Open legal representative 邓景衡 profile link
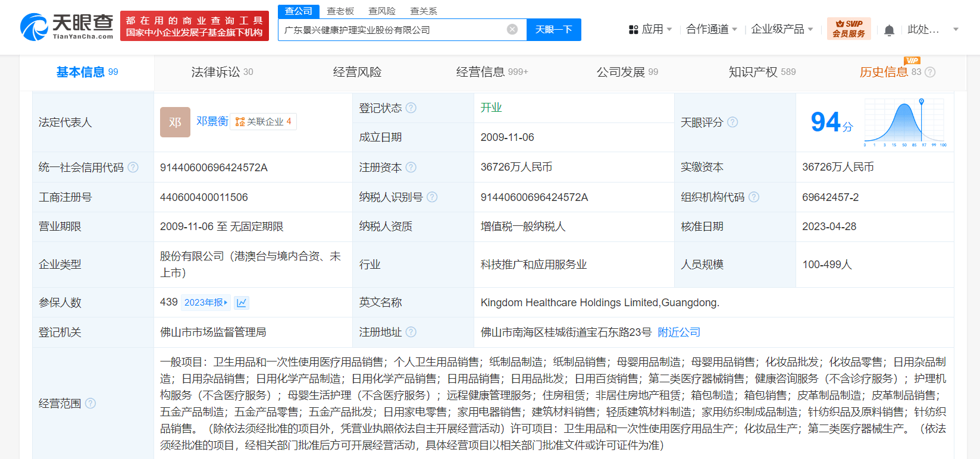The width and height of the screenshot is (980, 459). tap(212, 121)
